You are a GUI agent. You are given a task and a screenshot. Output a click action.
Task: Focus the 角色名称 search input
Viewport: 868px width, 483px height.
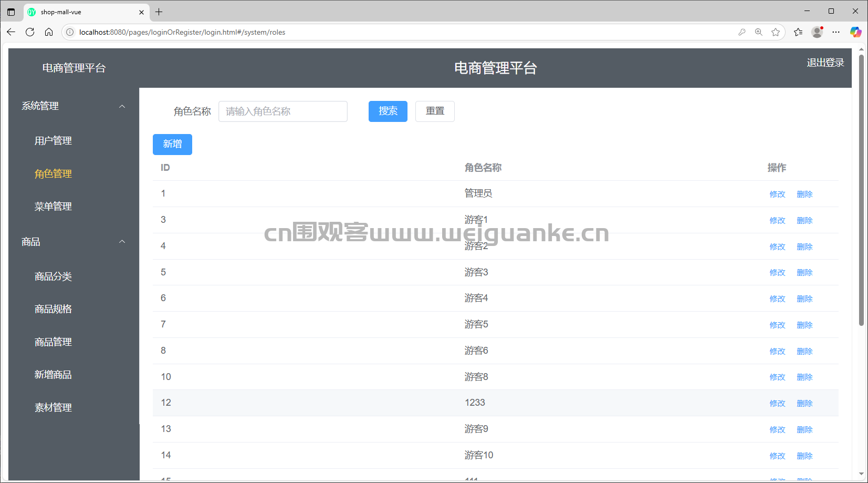point(283,111)
